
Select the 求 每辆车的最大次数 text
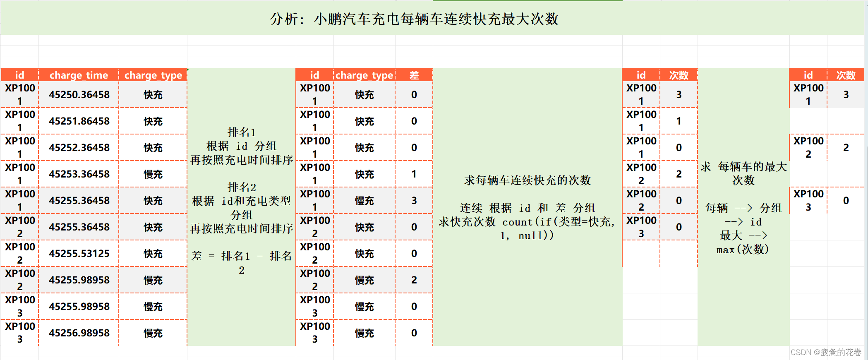pos(743,173)
